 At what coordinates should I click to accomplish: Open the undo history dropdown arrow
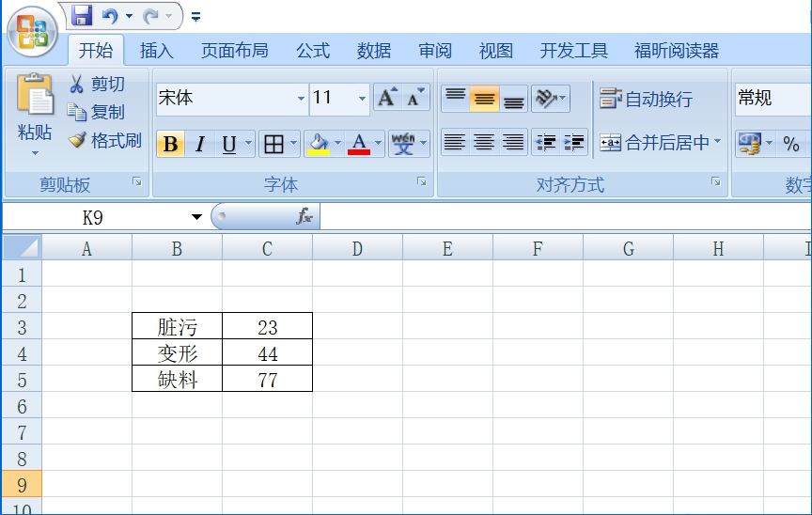click(129, 16)
